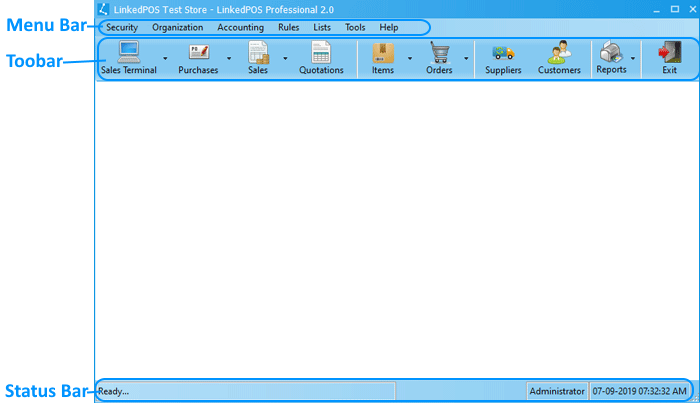Open the Organization menu
Screen dimensions: 700x403
click(177, 28)
